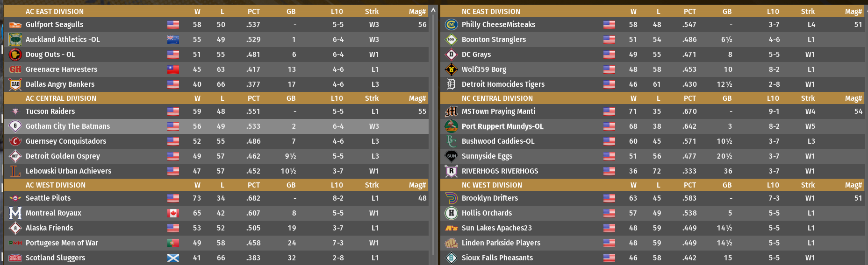
Task: Click the Auckland Athletics team logo
Action: [x=15, y=40]
